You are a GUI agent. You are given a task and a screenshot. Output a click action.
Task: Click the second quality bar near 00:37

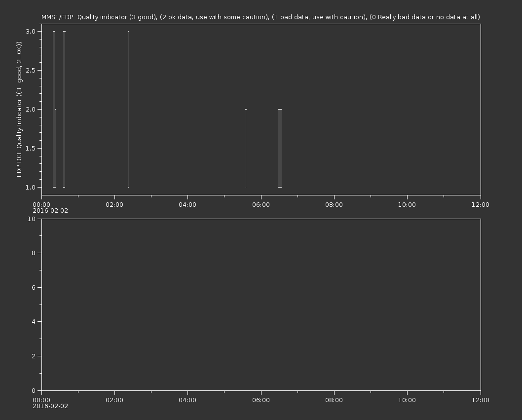click(64, 109)
